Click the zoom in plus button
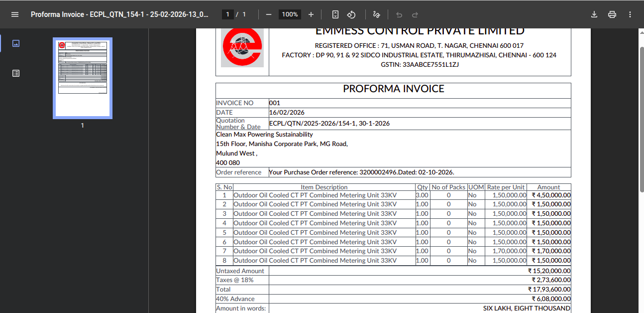This screenshot has width=644, height=313. (311, 14)
